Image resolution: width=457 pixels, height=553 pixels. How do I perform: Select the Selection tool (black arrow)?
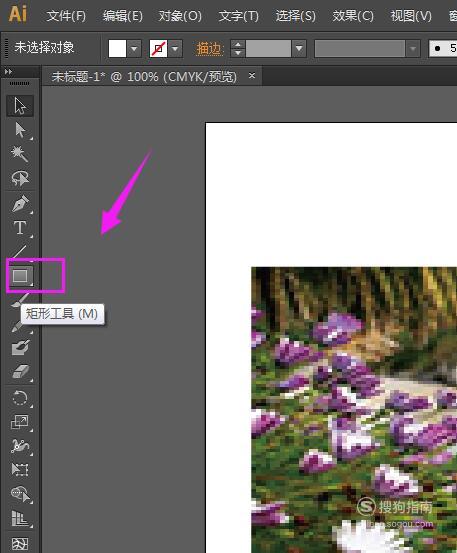[x=20, y=106]
